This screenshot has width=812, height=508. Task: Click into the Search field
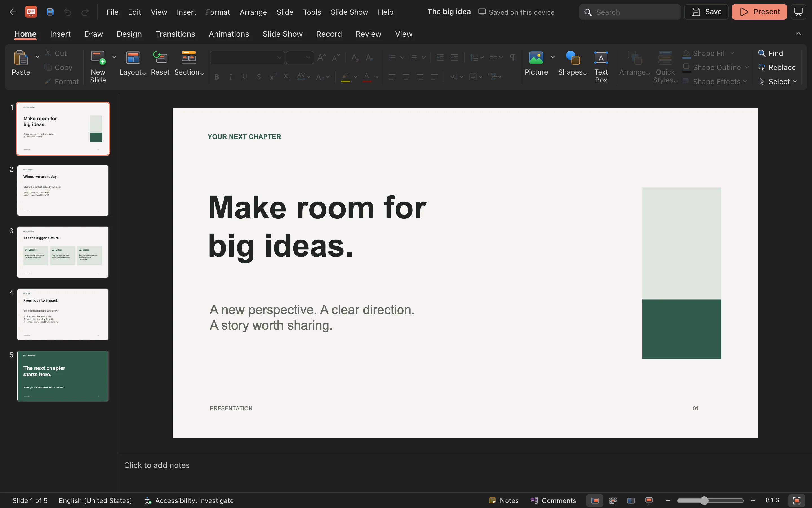point(630,12)
